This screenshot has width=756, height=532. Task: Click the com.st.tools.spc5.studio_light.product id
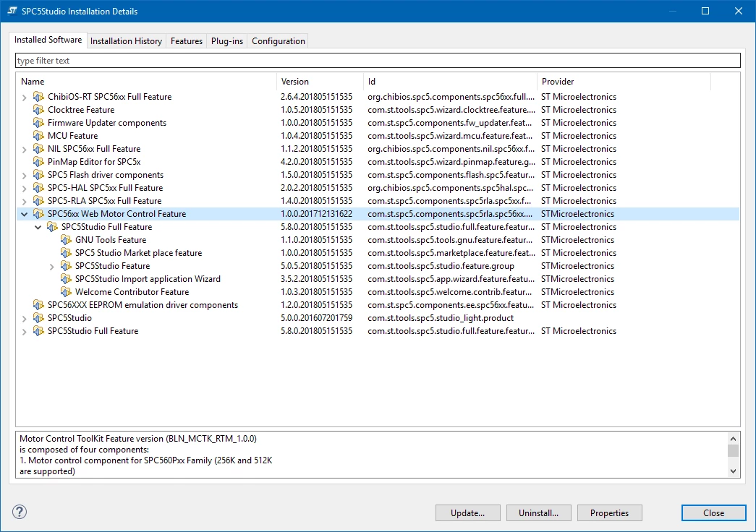tap(440, 318)
